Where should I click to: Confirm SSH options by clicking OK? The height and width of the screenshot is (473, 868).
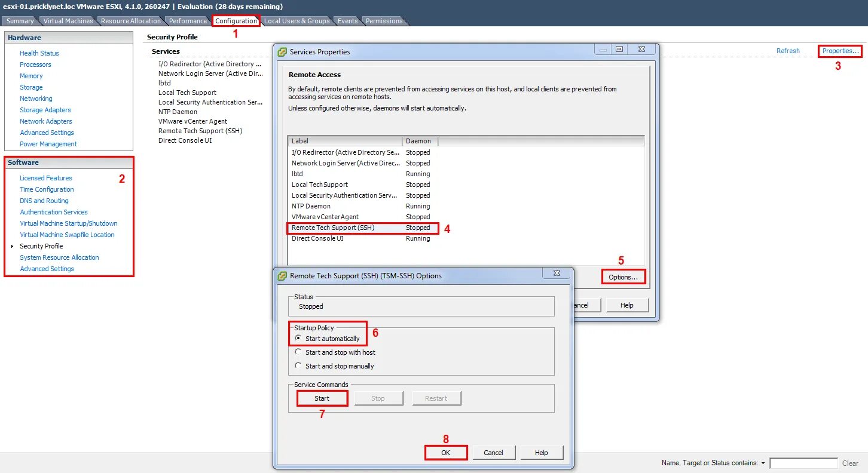tap(445, 452)
